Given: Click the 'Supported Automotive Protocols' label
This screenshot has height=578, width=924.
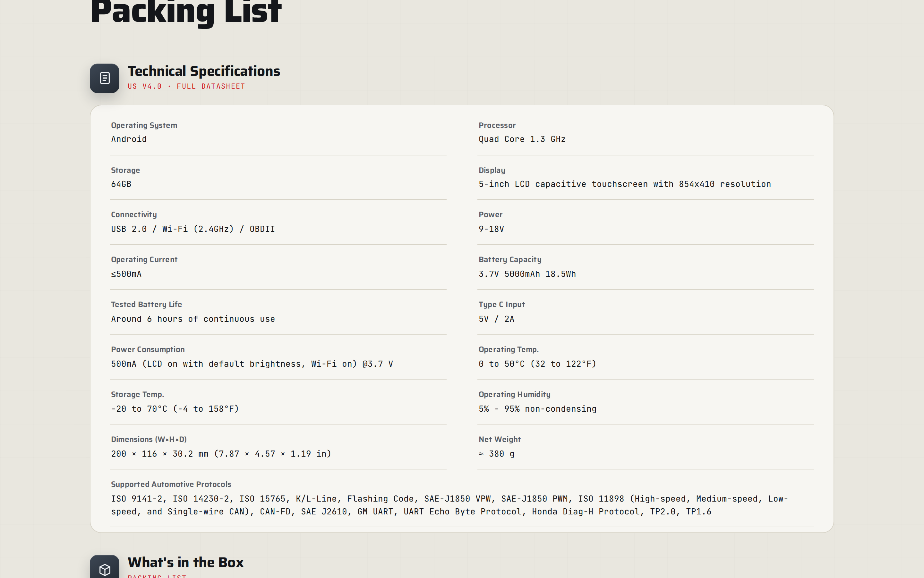Looking at the screenshot, I should [171, 484].
